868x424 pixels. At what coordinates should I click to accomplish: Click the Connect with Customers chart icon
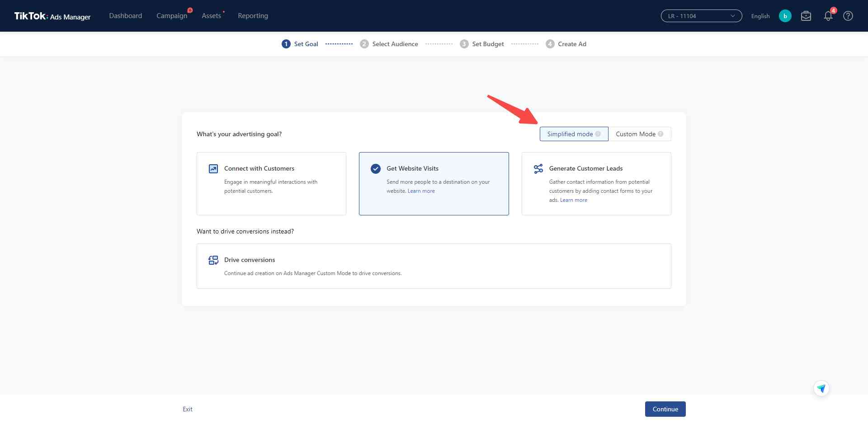[213, 169]
